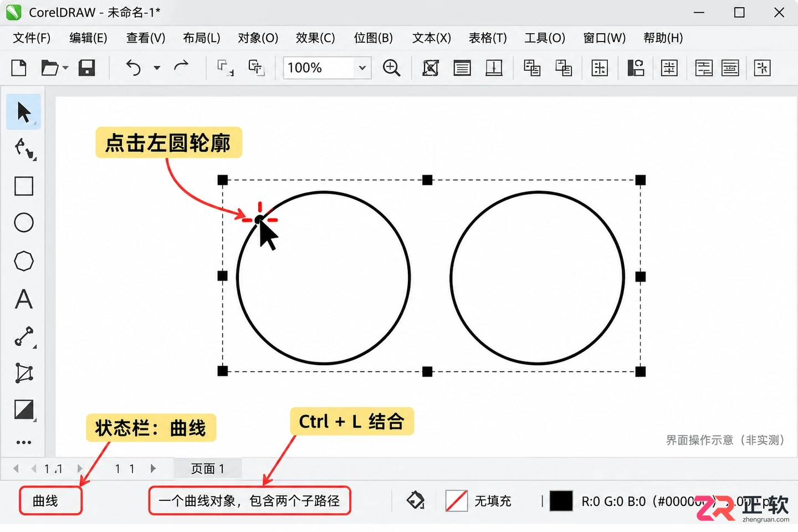Open the 对象(O) menu

pyautogui.click(x=258, y=38)
